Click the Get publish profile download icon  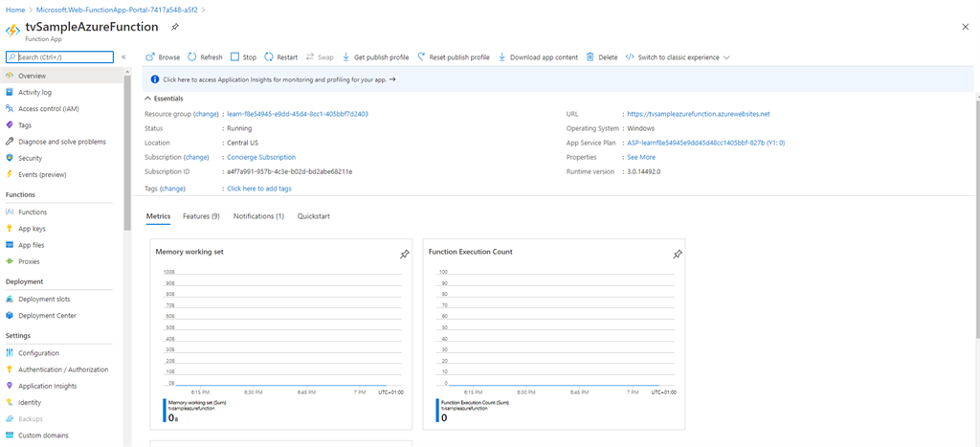coord(346,56)
